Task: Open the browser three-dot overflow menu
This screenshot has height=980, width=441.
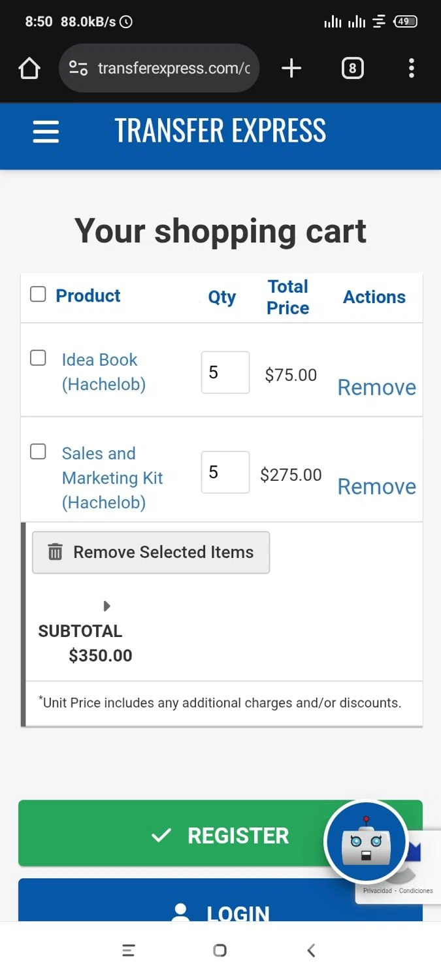Action: tap(411, 68)
